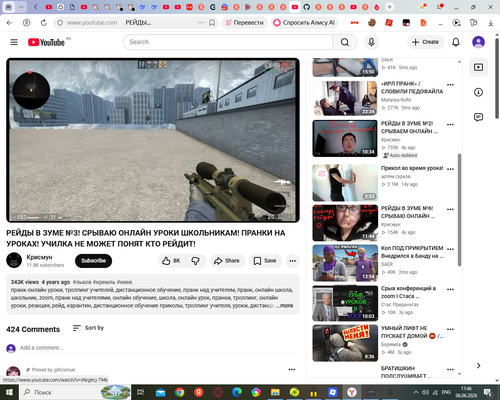Open the Sort by comments dropdown
This screenshot has width=500, height=400.
[x=88, y=328]
